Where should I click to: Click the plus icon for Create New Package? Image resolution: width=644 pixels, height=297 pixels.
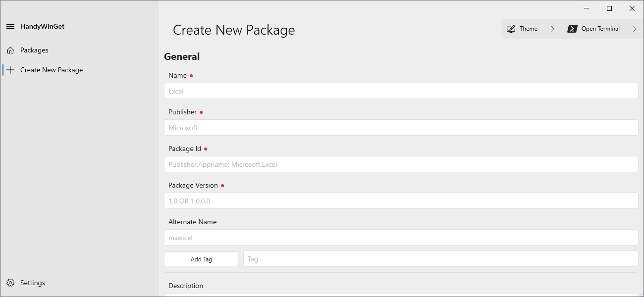point(10,70)
